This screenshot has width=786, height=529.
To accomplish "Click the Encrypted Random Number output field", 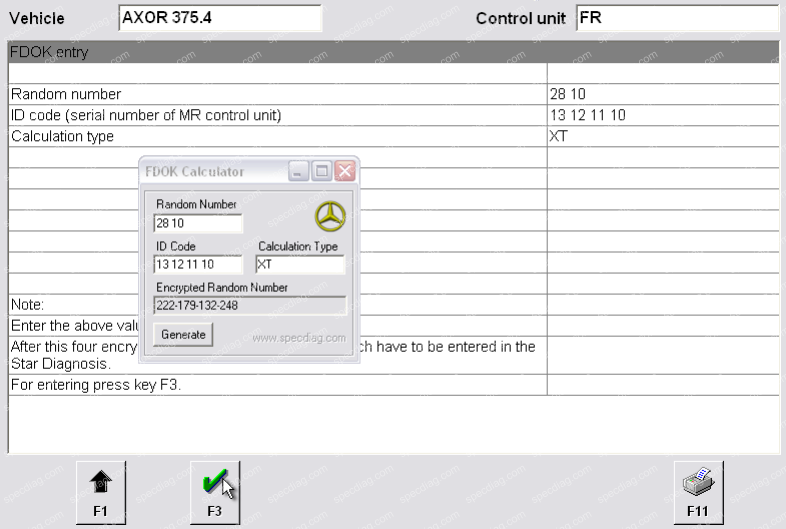I will point(249,305).
